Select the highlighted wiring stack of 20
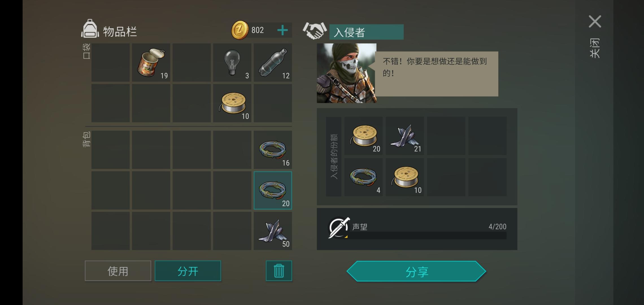The image size is (644, 305). 273,190
